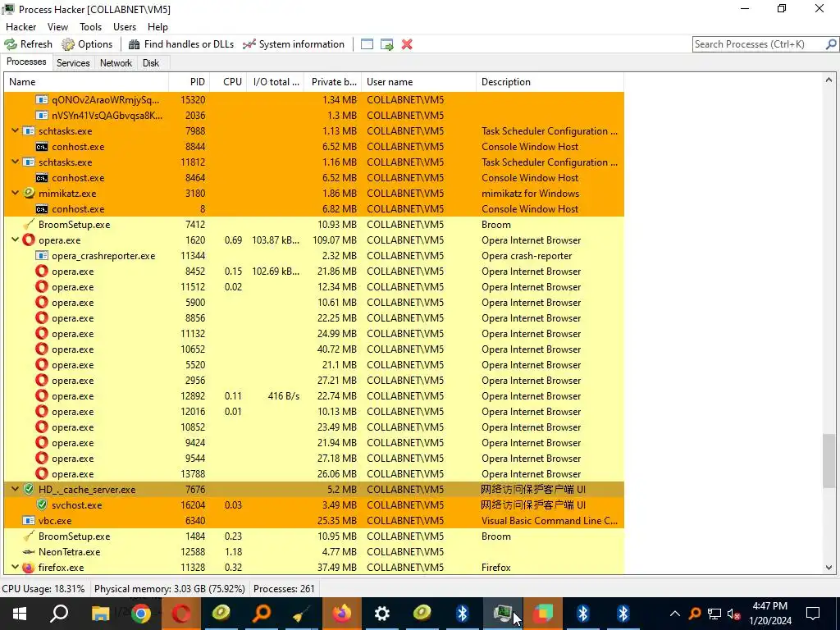Sort by the I/O total column header
The height and width of the screenshot is (630, 840).
[x=276, y=82]
